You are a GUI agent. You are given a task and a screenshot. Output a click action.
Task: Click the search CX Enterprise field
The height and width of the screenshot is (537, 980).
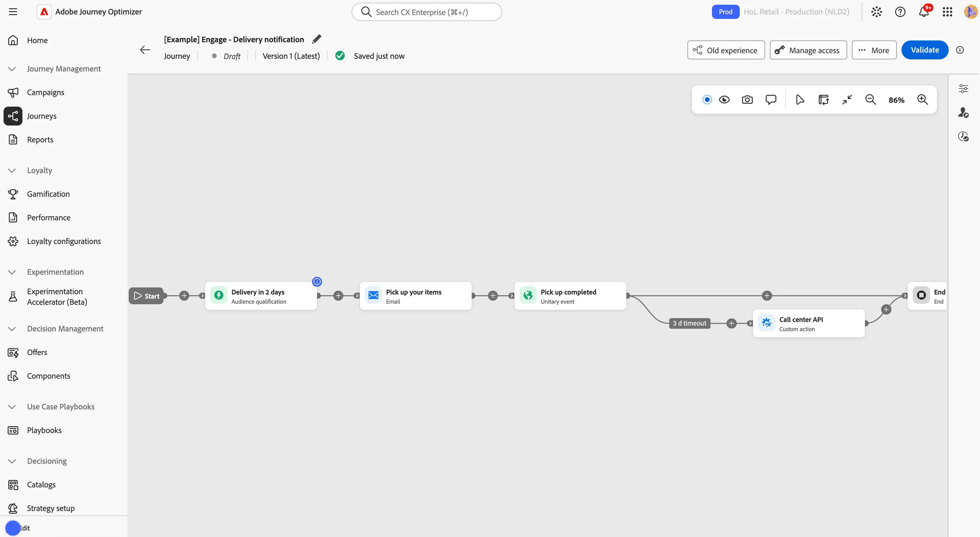pos(427,12)
